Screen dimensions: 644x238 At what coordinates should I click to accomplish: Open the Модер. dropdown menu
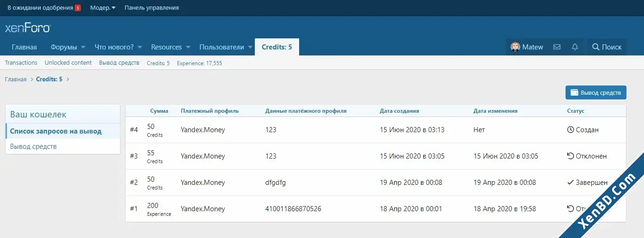(x=102, y=8)
